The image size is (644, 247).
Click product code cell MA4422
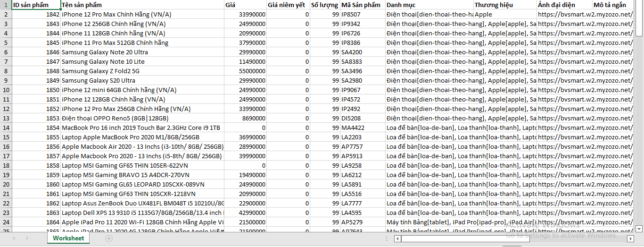pyautogui.click(x=363, y=128)
